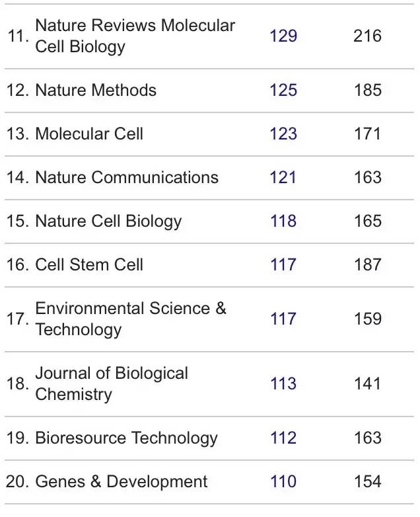Image resolution: width=420 pixels, height=517 pixels.
Task: Select the 121 link for Nature Communications
Action: pyautogui.click(x=283, y=177)
